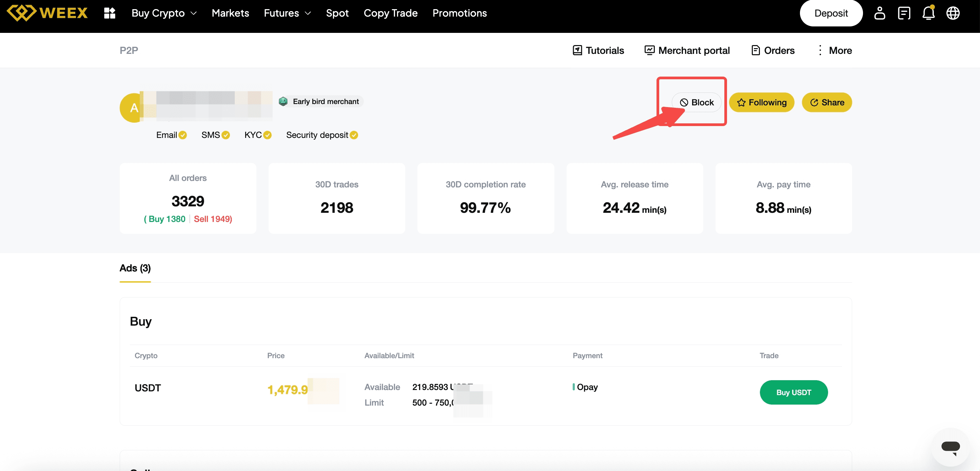Select the Ads (3) tab
The height and width of the screenshot is (471, 980).
(x=135, y=268)
